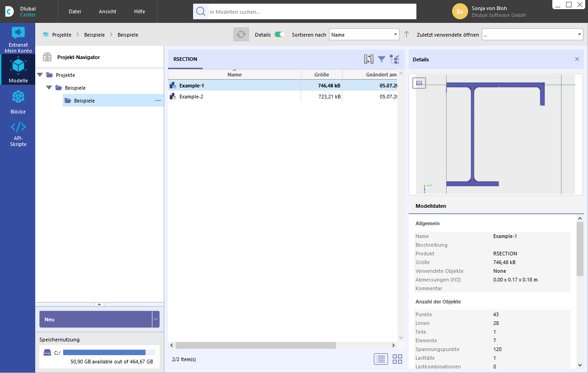588x373 pixels.
Task: Open the Sortieren nach dropdown
Action: click(364, 35)
